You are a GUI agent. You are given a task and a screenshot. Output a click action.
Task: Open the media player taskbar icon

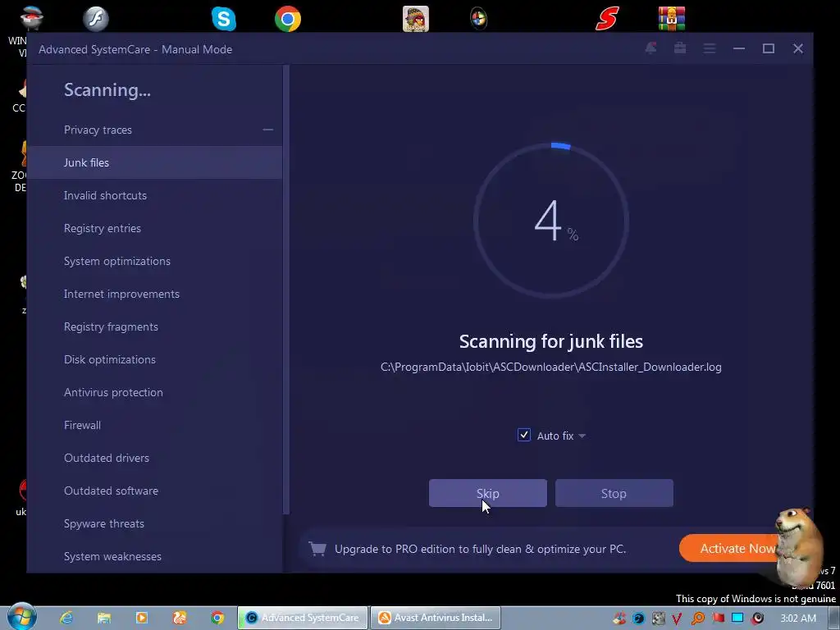click(141, 618)
